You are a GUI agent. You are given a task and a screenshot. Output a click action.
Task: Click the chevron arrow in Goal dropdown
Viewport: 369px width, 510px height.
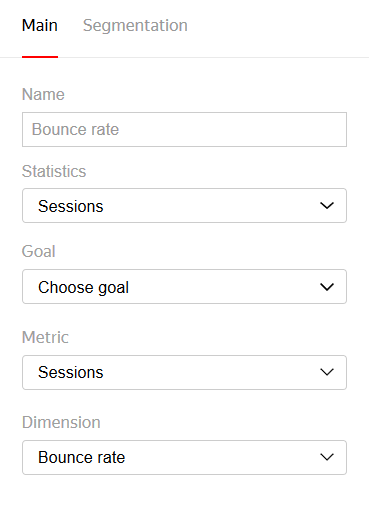point(327,287)
